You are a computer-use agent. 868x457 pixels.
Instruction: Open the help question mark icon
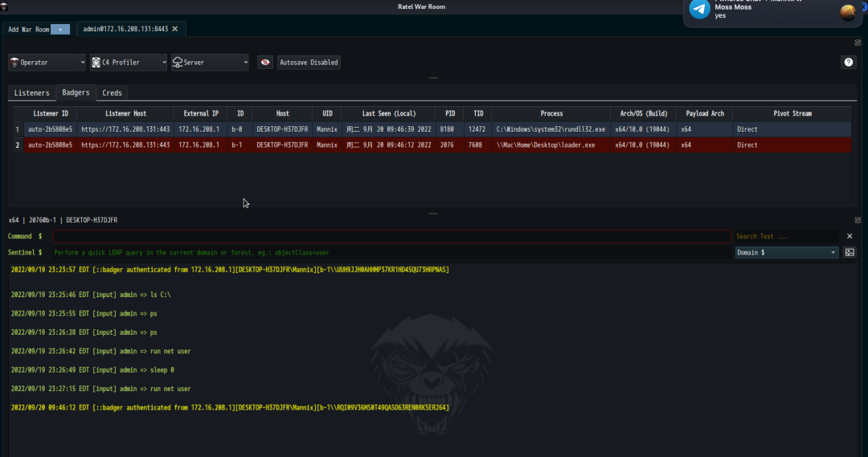[x=849, y=63]
